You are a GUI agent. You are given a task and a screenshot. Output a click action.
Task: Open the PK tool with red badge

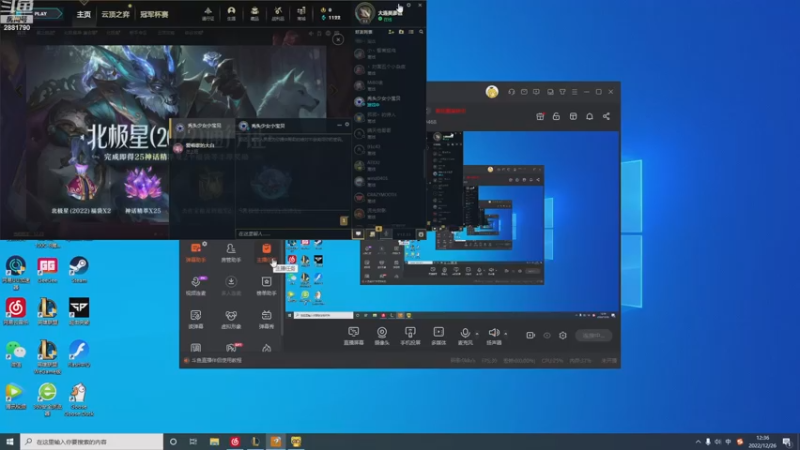coord(232,348)
